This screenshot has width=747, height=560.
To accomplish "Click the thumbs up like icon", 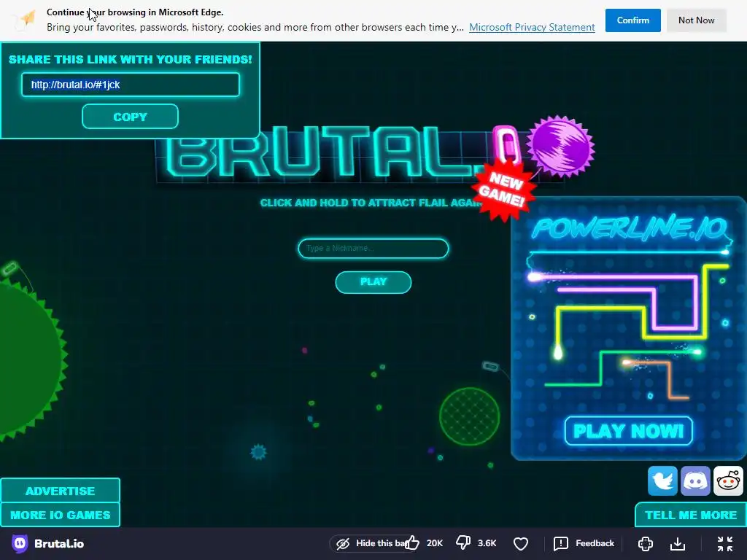I will click(x=411, y=542).
